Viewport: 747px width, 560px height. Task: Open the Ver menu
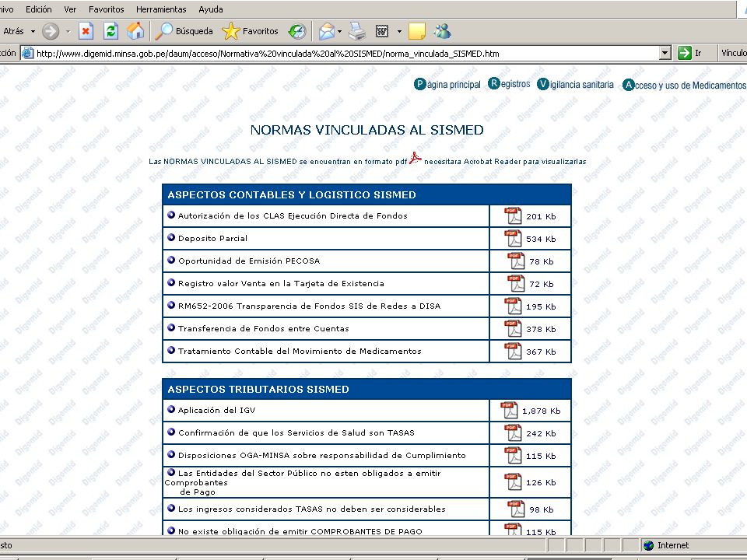click(x=70, y=9)
